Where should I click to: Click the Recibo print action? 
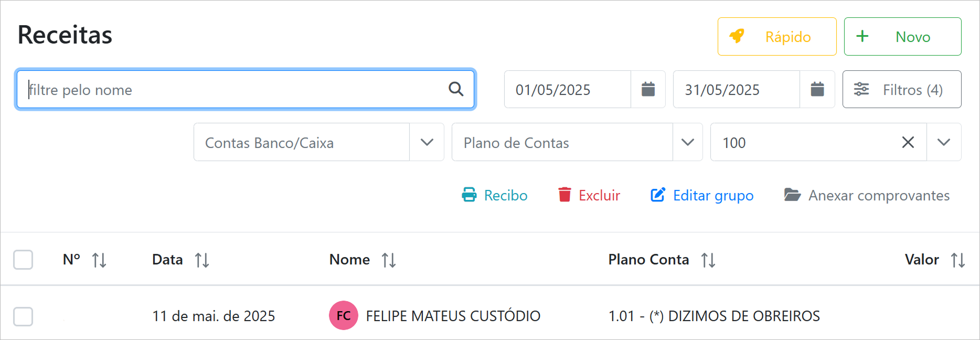[x=495, y=195]
